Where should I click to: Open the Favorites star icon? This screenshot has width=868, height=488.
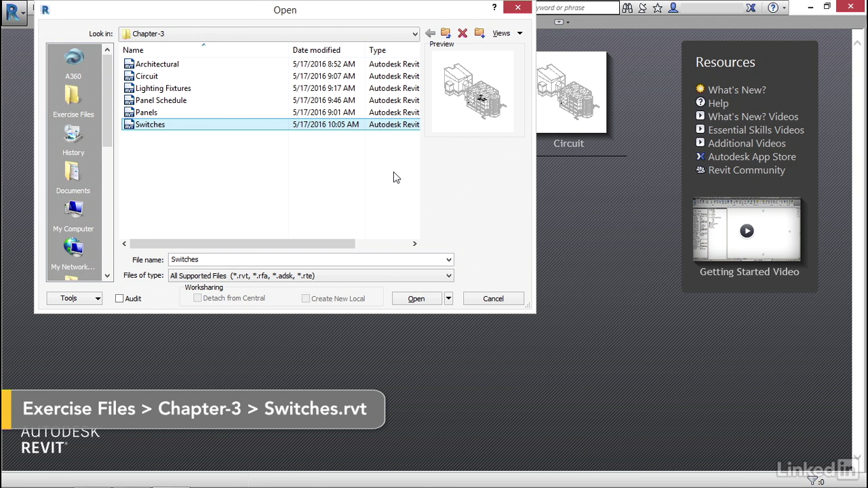click(657, 8)
